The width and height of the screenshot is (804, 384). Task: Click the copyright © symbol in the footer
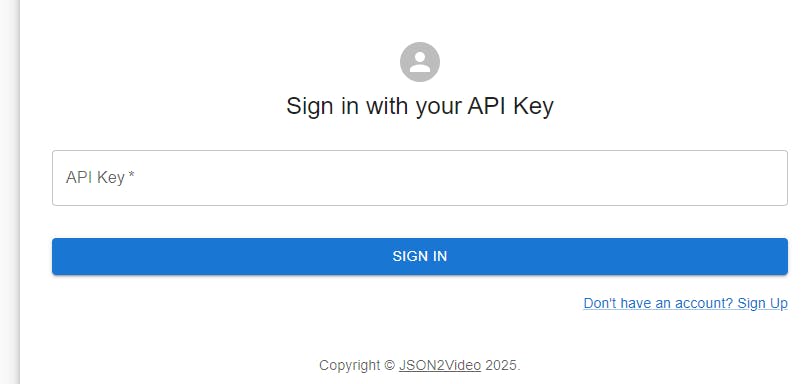coord(389,366)
